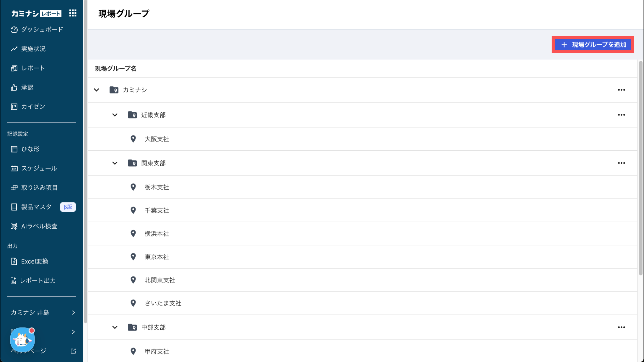Open the app switcher grid icon
Viewport: 644px width, 362px height.
(x=73, y=13)
